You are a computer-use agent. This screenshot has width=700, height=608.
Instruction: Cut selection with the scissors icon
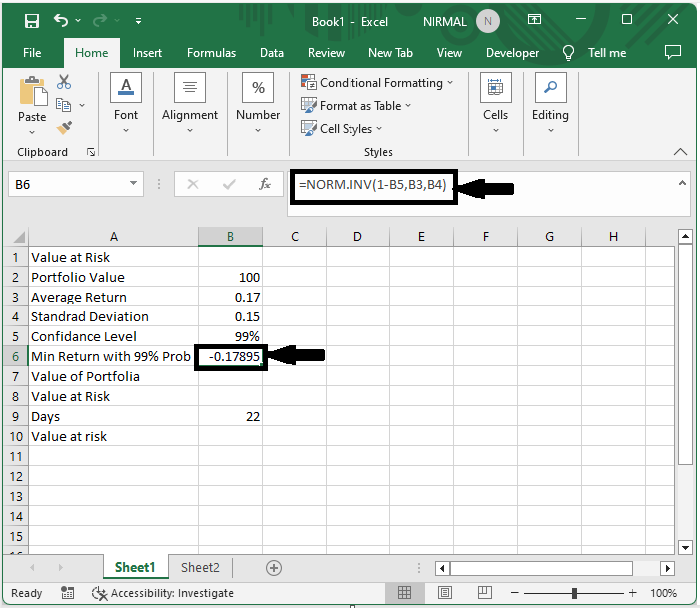pyautogui.click(x=64, y=82)
